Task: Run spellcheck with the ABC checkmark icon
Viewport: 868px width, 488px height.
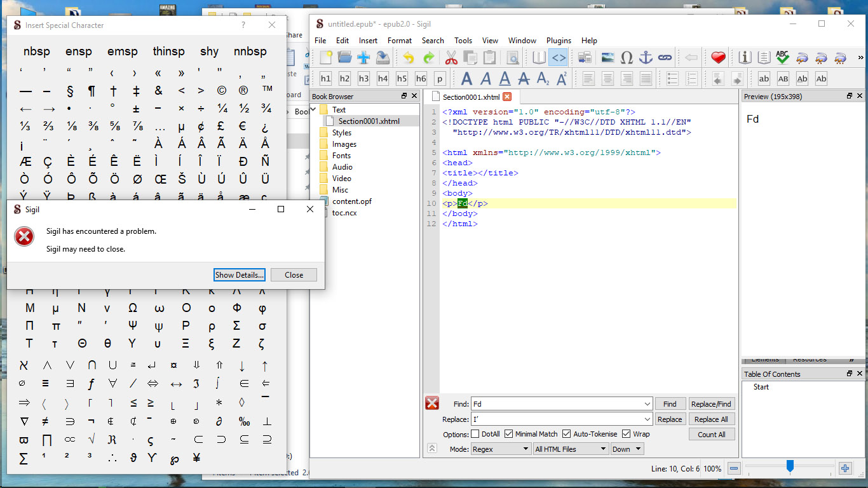Action: pos(782,58)
